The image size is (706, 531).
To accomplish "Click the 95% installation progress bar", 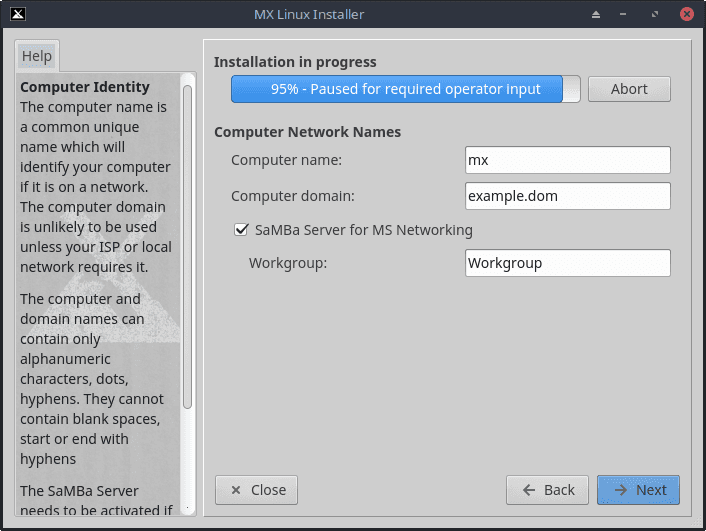I will [405, 89].
